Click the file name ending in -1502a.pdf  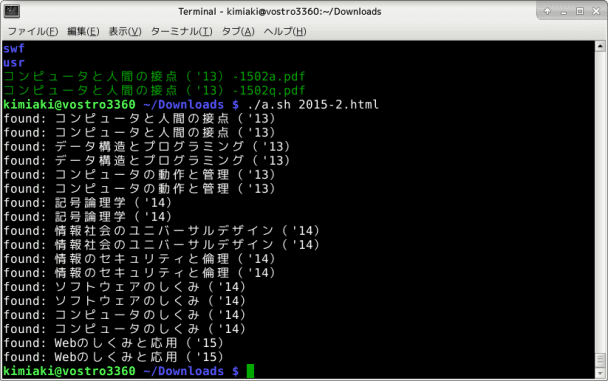click(x=154, y=76)
